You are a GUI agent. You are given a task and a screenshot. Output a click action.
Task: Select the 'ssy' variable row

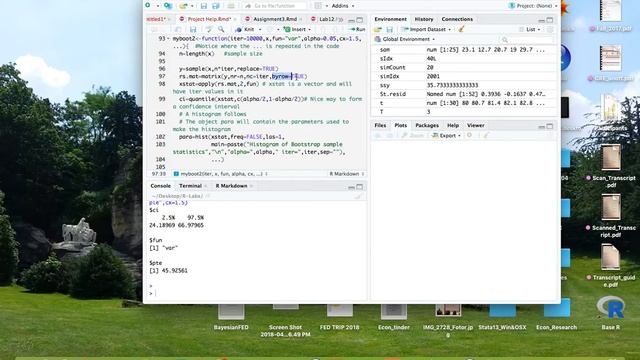pos(463,85)
